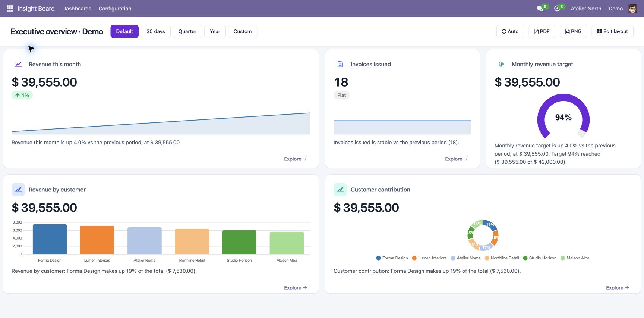Toggle Atelier Noma in donut legend

[x=466, y=258]
